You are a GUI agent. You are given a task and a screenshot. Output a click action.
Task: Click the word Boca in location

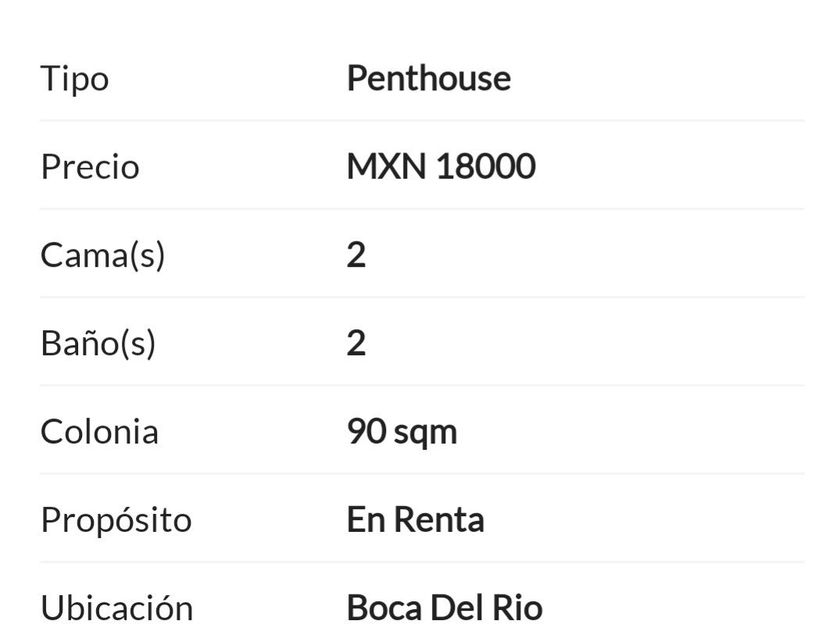(383, 608)
